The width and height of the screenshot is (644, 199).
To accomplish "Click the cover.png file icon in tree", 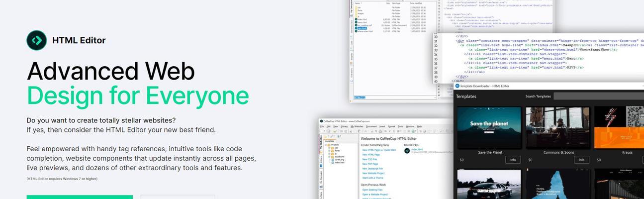I will [x=333, y=159].
